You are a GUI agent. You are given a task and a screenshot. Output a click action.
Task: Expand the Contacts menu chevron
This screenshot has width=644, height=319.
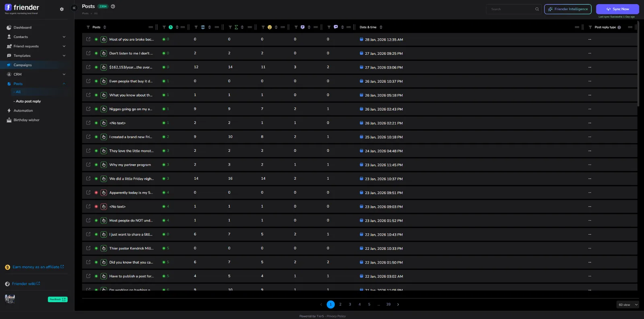pyautogui.click(x=64, y=37)
